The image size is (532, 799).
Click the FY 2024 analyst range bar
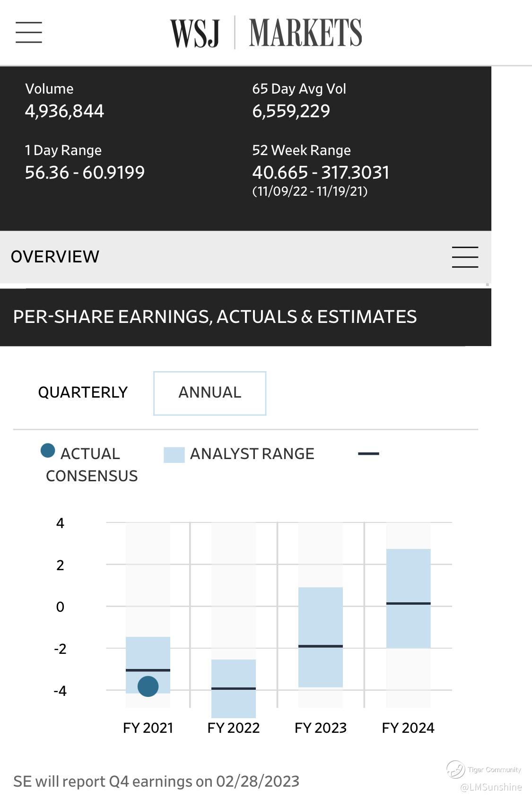[x=408, y=577]
